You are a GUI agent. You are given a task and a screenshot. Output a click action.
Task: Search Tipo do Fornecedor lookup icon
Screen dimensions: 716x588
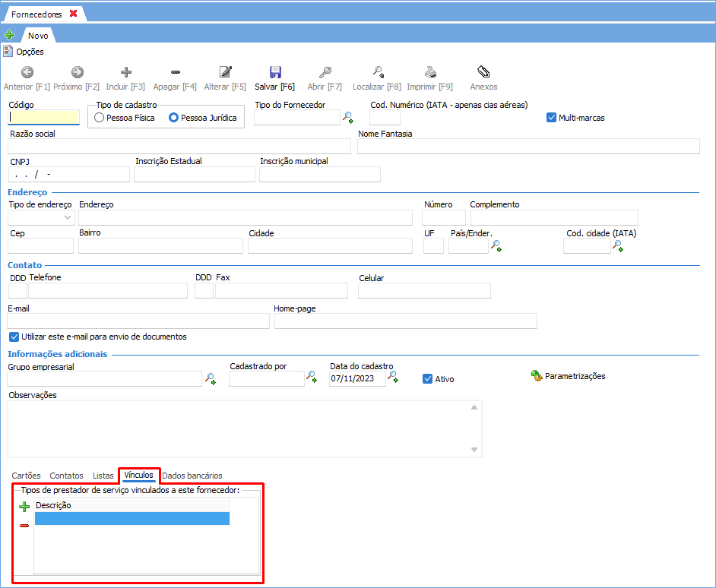click(348, 118)
